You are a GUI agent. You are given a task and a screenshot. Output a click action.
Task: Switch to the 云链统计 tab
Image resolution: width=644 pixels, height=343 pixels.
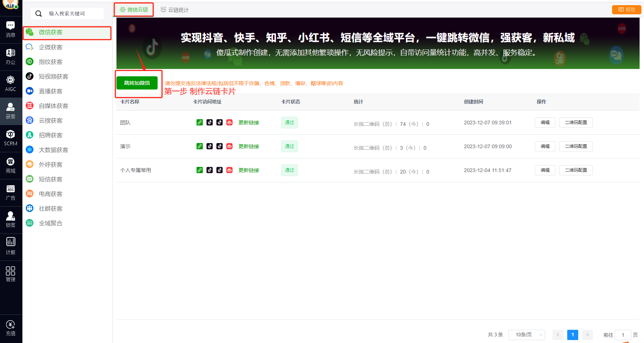pos(175,10)
